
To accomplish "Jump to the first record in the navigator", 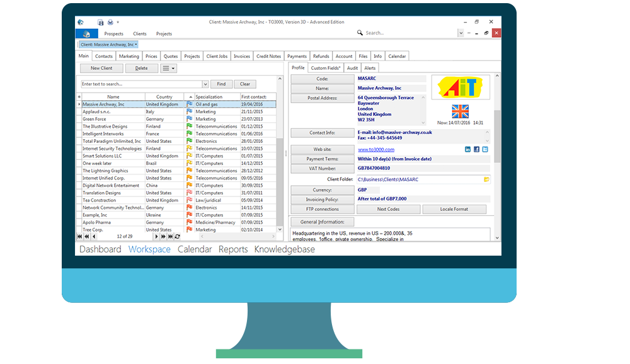I will [79, 236].
